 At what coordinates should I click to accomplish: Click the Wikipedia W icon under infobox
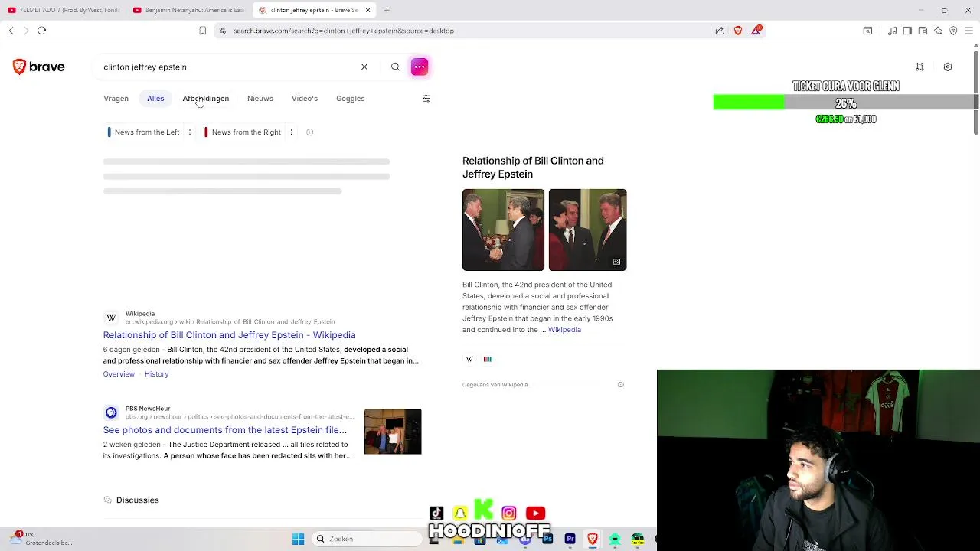click(469, 359)
